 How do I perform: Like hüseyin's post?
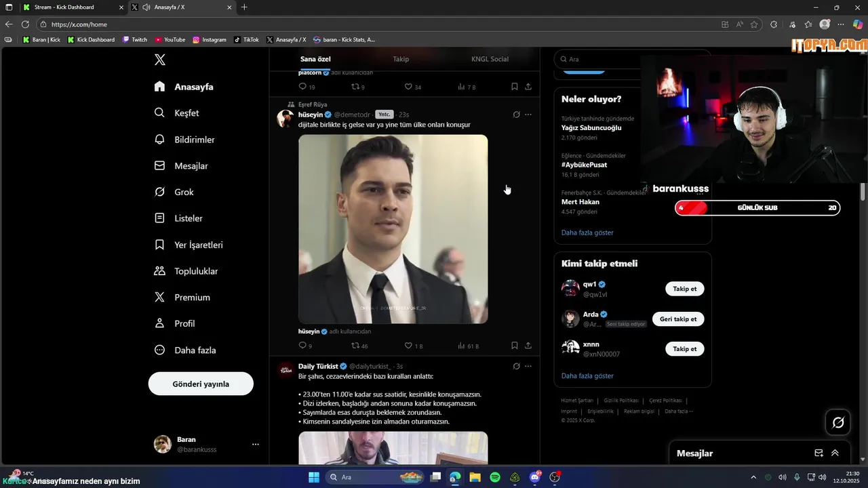click(413, 346)
